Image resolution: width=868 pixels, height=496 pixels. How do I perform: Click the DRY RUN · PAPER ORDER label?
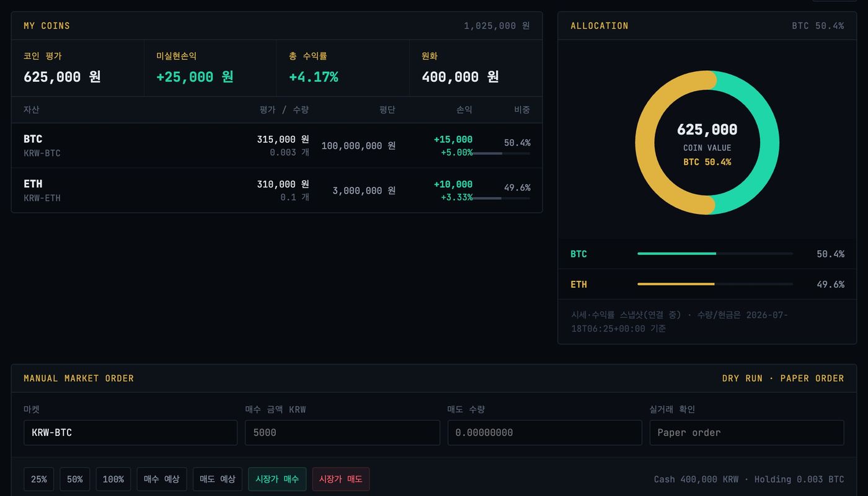point(783,378)
